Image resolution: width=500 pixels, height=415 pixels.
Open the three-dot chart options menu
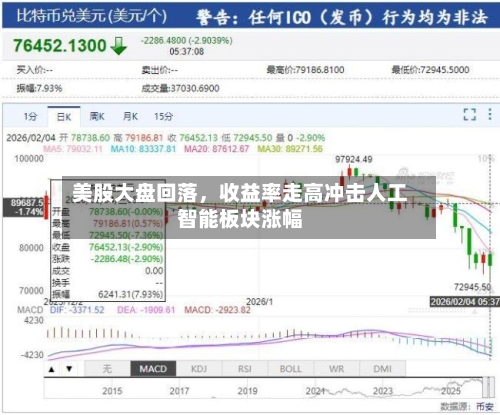[x=490, y=114]
